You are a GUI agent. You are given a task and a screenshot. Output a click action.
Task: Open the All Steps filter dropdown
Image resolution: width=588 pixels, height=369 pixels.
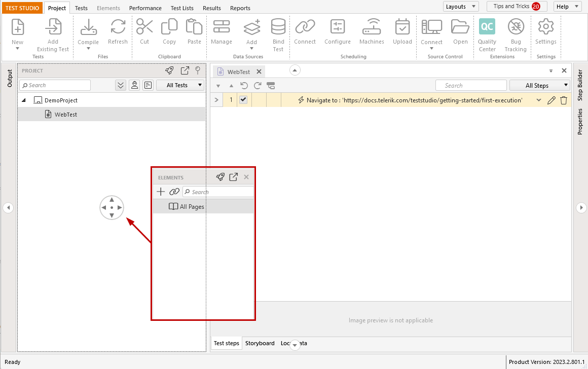(540, 86)
